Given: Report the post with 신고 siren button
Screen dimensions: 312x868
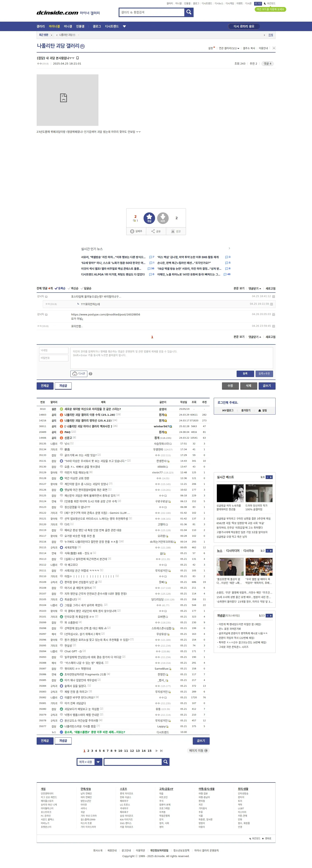Looking at the screenshot, I should (x=176, y=231).
